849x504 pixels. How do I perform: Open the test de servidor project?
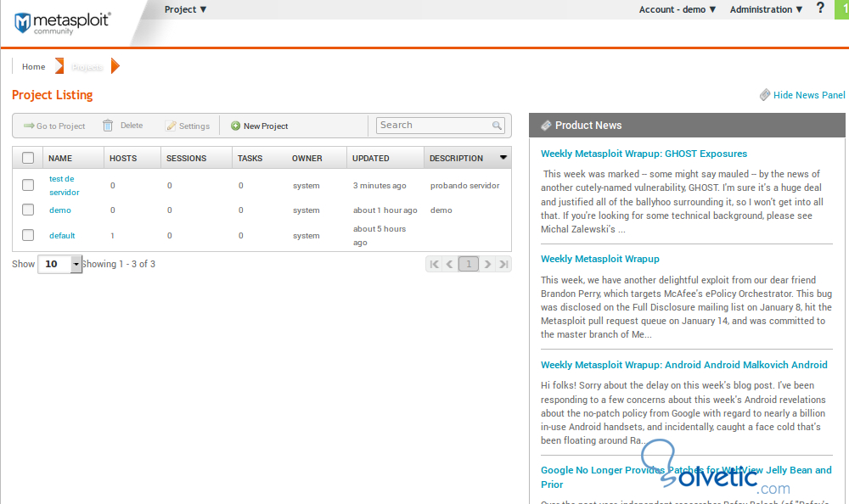pyautogui.click(x=64, y=185)
